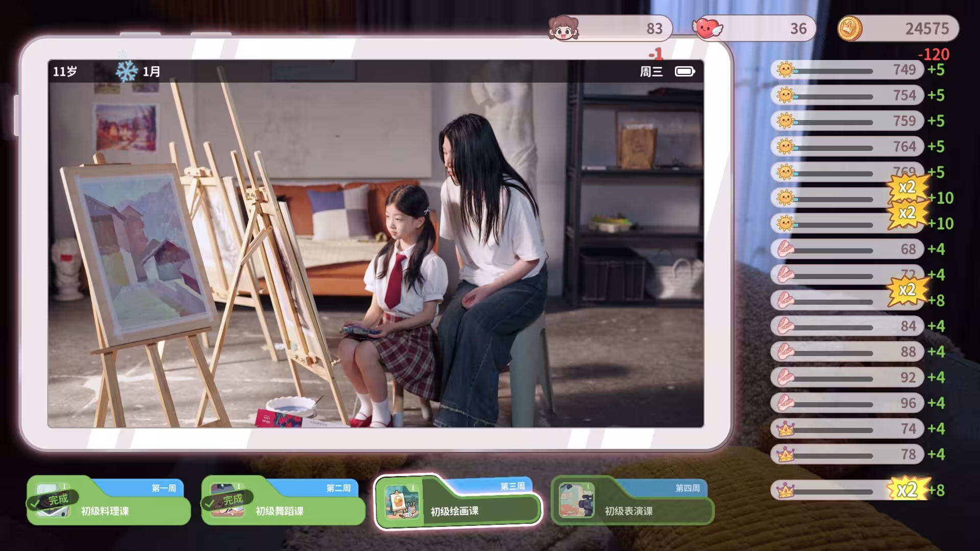This screenshot has height=551, width=980.
Task: Click the 周三 weekday label
Action: click(x=651, y=71)
